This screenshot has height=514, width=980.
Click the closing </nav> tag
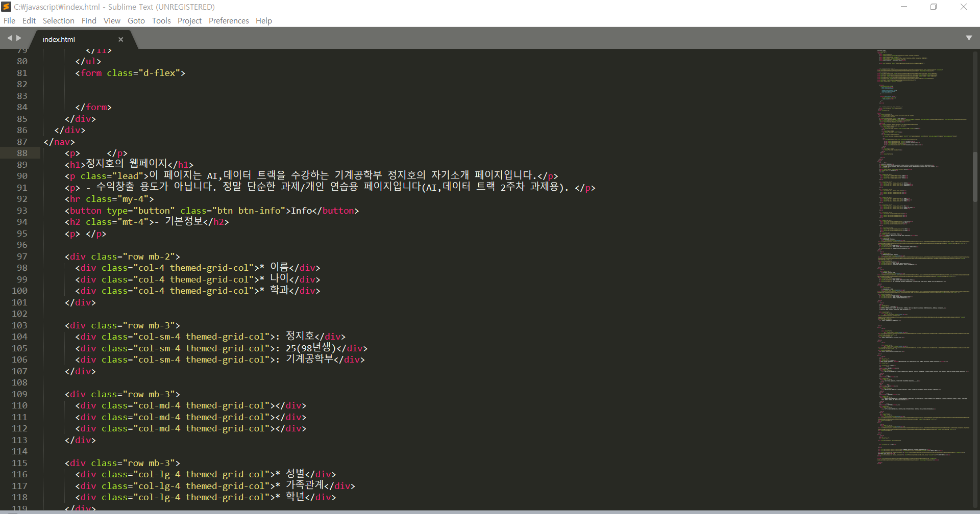pyautogui.click(x=59, y=142)
